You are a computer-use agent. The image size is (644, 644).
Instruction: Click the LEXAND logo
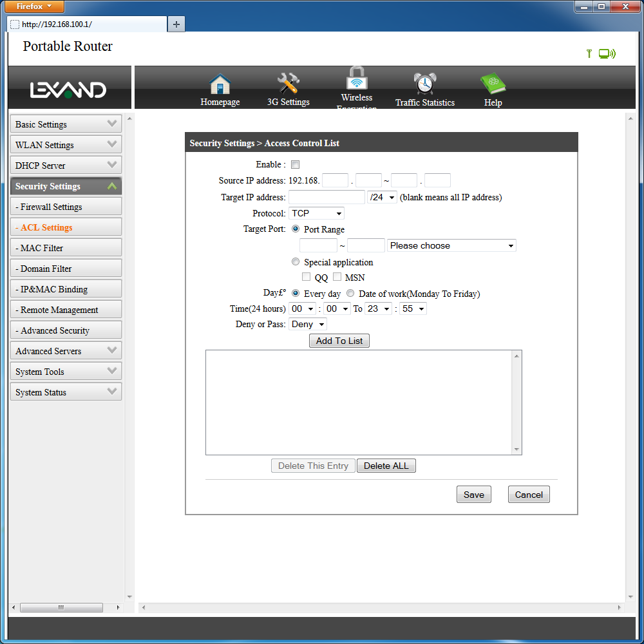click(x=68, y=90)
